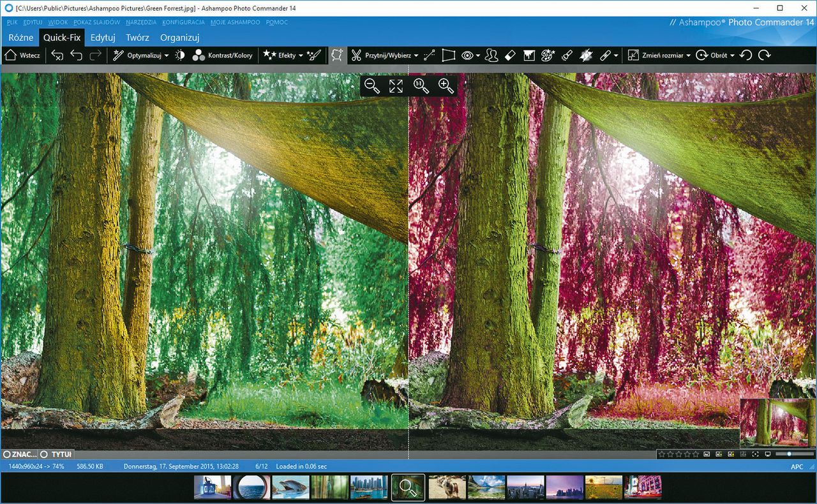817x504 pixels.
Task: Open the MOJE ASHAMPOO menu
Action: tap(235, 22)
